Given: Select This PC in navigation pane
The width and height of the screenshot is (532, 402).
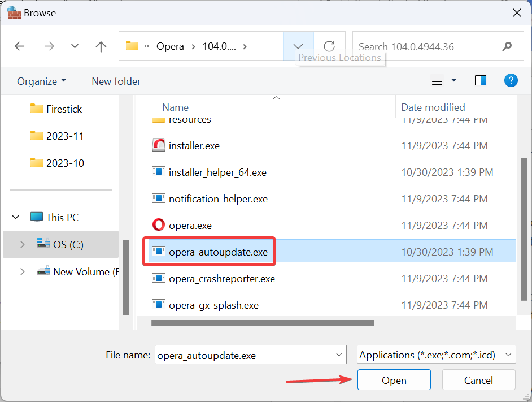Looking at the screenshot, I should [x=54, y=217].
